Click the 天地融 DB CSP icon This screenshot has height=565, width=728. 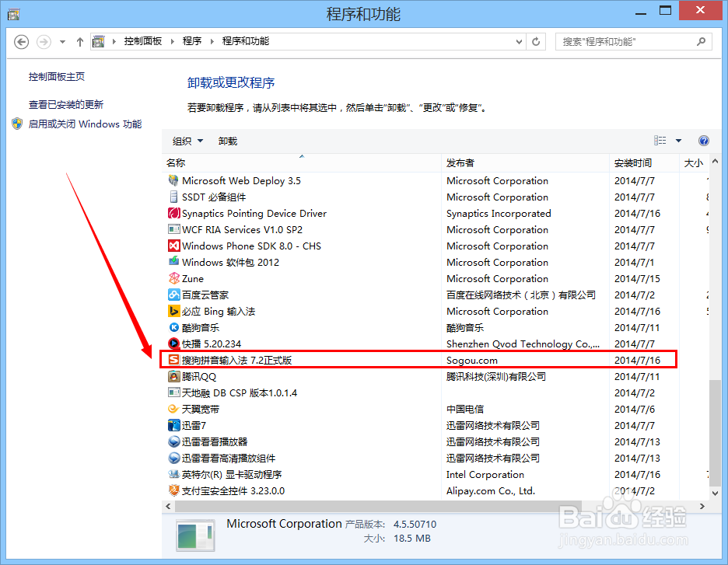[x=173, y=392]
